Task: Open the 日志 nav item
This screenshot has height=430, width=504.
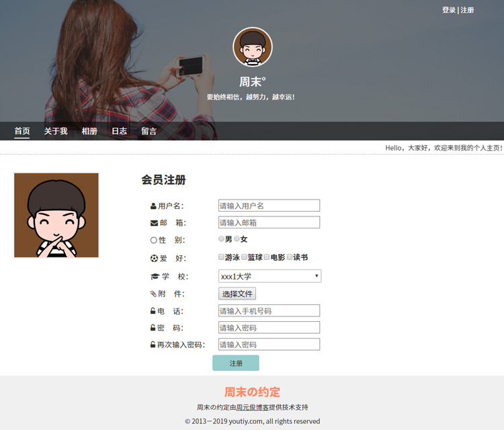Action: pyautogui.click(x=119, y=131)
